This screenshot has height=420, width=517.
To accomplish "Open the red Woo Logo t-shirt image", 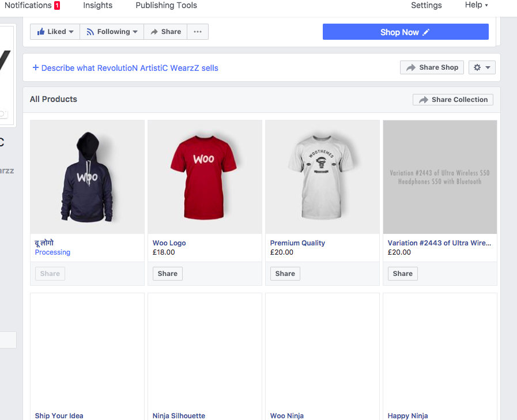I will [205, 177].
